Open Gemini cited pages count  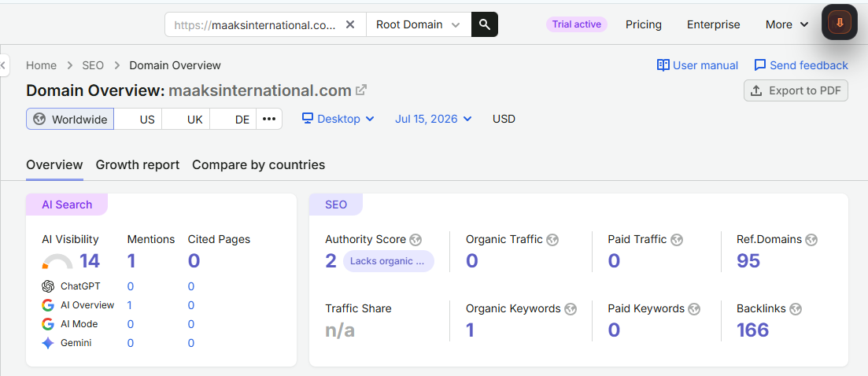191,344
